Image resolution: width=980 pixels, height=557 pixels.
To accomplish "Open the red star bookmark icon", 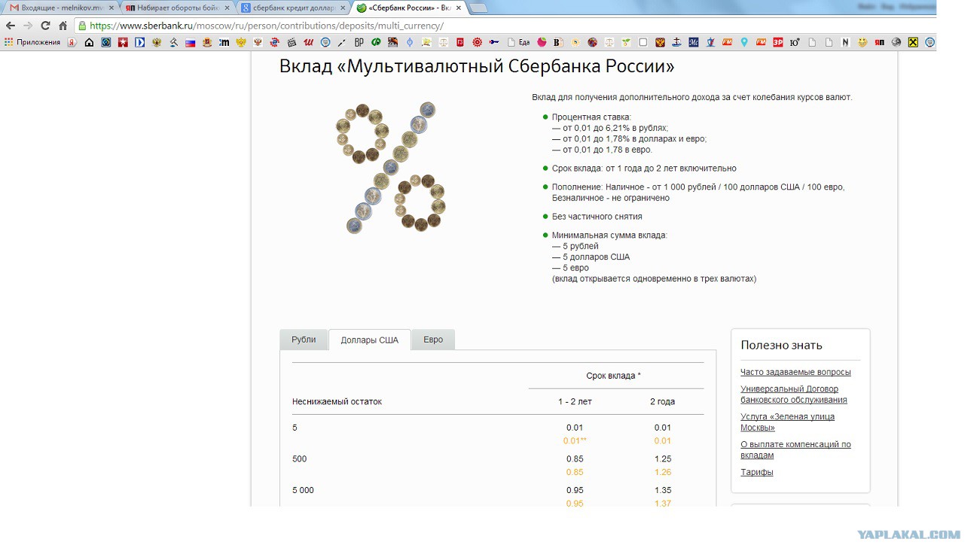I will (x=123, y=42).
